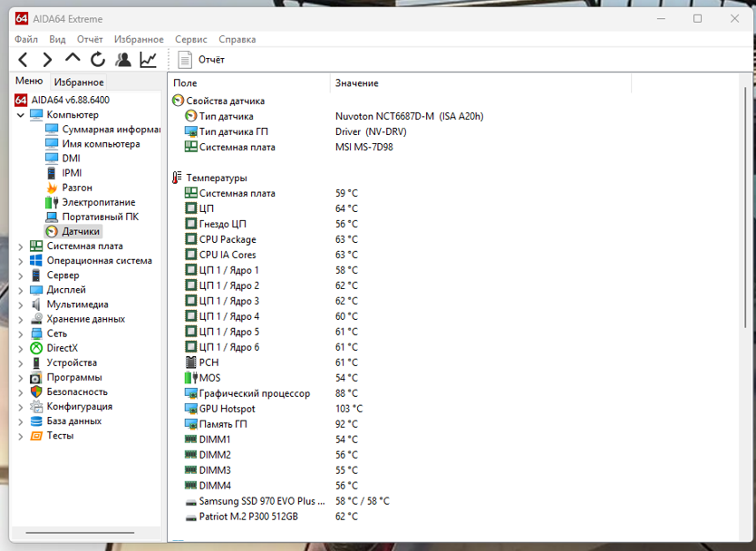Image resolution: width=756 pixels, height=551 pixels.
Task: Click the vertical scrollbar of the sensor list
Action: tap(745, 208)
